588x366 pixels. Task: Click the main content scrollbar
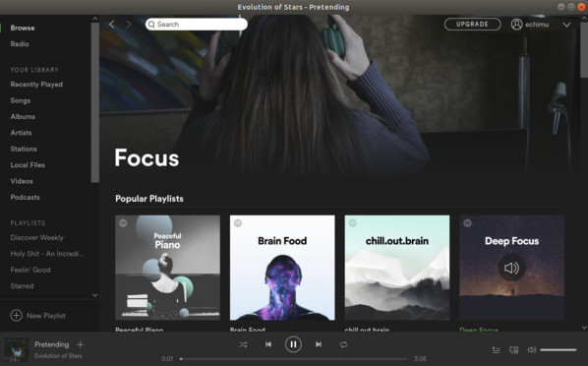tap(584, 50)
